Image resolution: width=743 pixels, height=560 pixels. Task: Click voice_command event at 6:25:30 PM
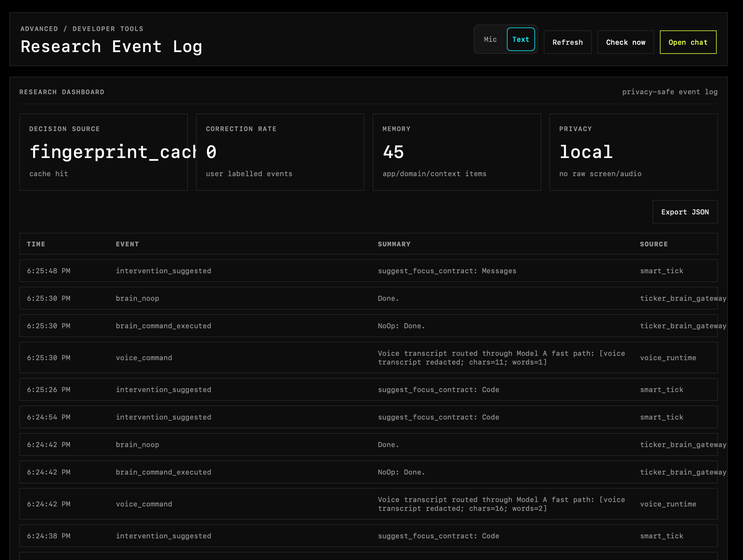point(144,358)
